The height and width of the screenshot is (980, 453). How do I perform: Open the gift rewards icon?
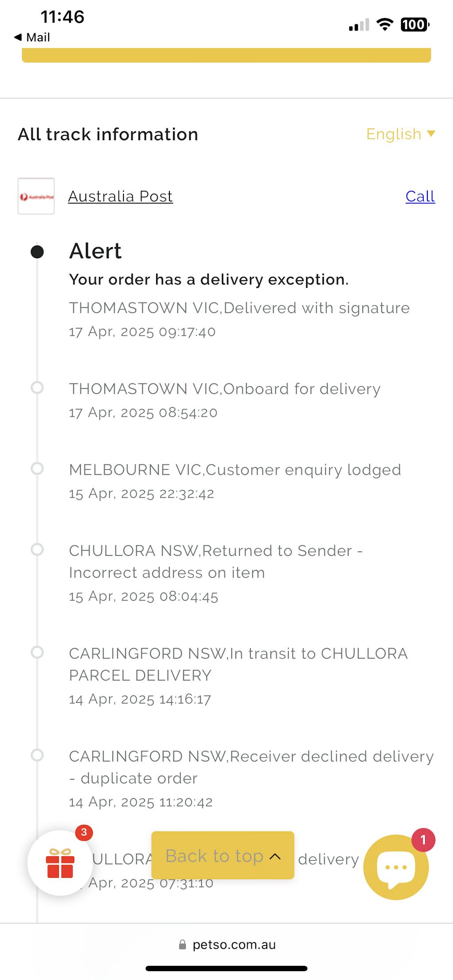pyautogui.click(x=60, y=863)
